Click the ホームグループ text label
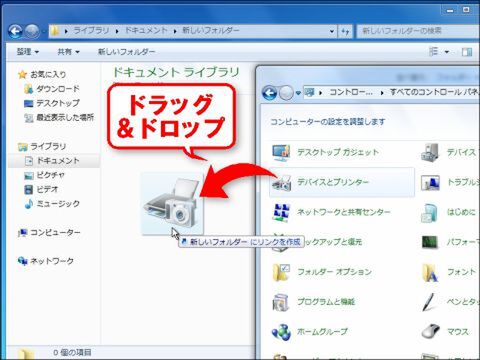This screenshot has width=480, height=360. point(322,332)
